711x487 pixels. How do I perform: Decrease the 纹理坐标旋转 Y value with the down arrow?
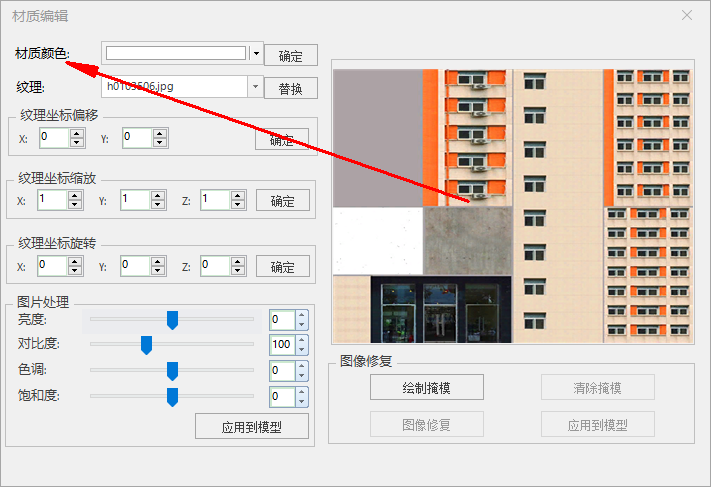(x=158, y=271)
